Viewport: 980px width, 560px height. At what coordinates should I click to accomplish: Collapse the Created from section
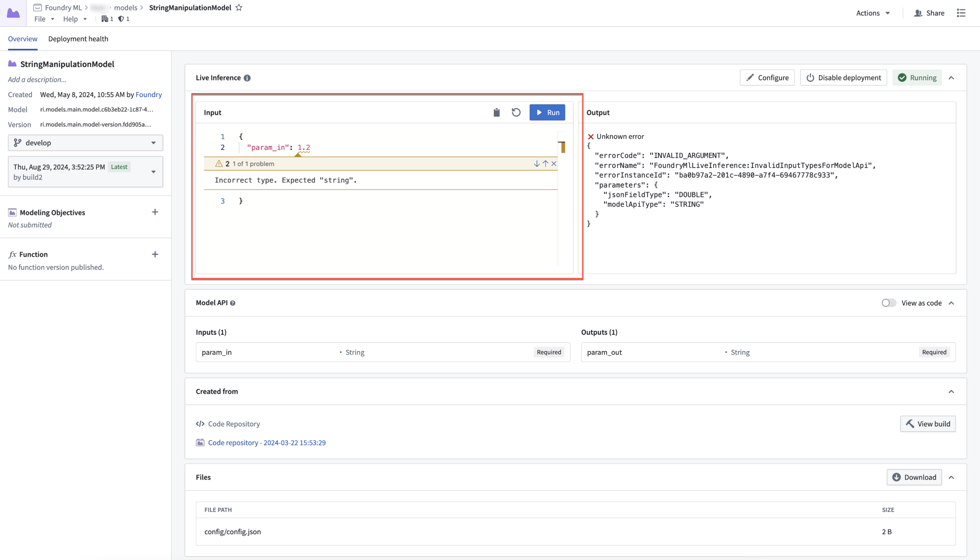point(951,392)
